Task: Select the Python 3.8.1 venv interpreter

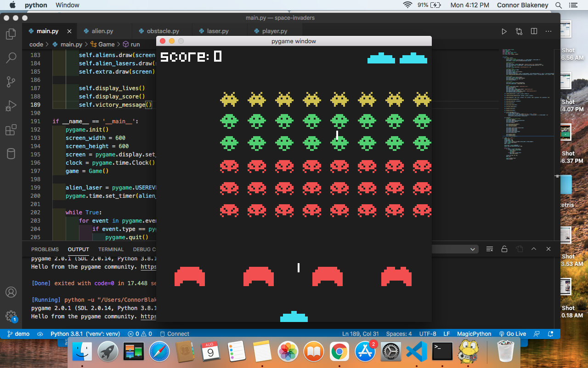Action: click(x=85, y=334)
